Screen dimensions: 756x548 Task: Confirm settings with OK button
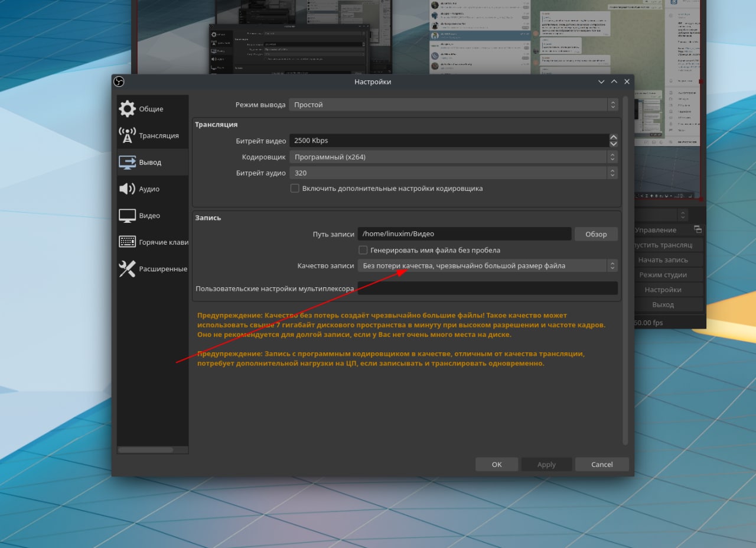(497, 465)
